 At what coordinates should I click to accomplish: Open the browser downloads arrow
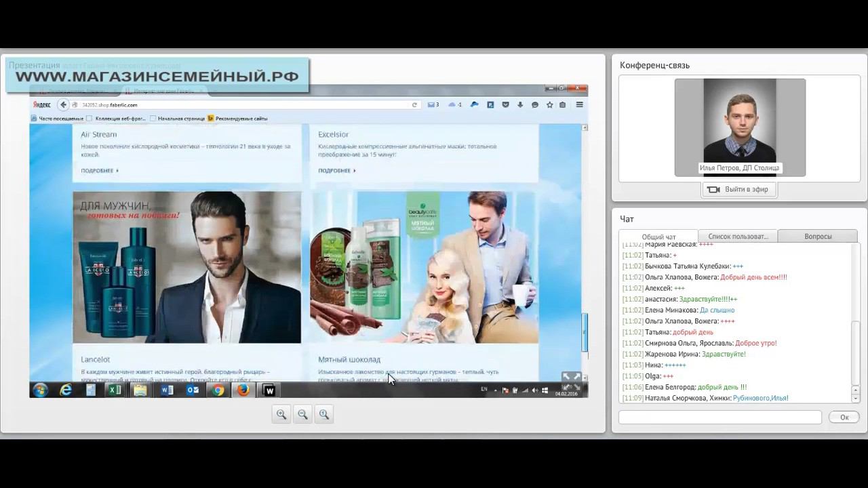(520, 105)
